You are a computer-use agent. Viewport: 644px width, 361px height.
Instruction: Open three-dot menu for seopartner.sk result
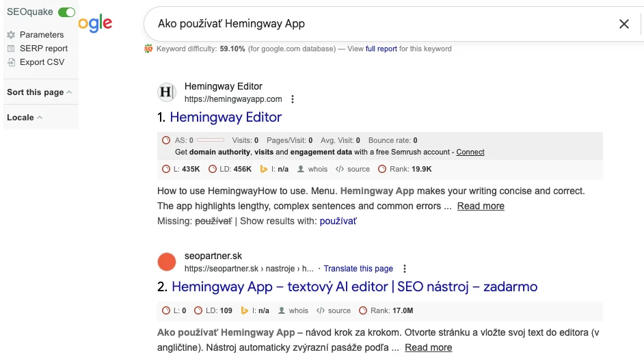(405, 269)
